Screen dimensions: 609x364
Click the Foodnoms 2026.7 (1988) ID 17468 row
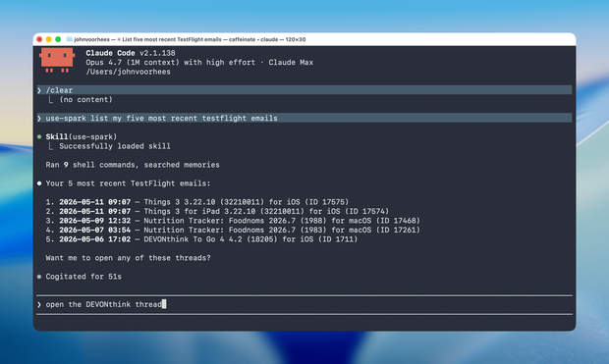[x=233, y=221]
